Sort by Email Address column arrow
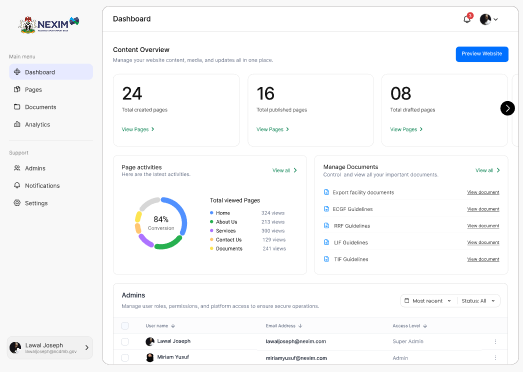Screen dimensions: 524x372 click(300, 326)
